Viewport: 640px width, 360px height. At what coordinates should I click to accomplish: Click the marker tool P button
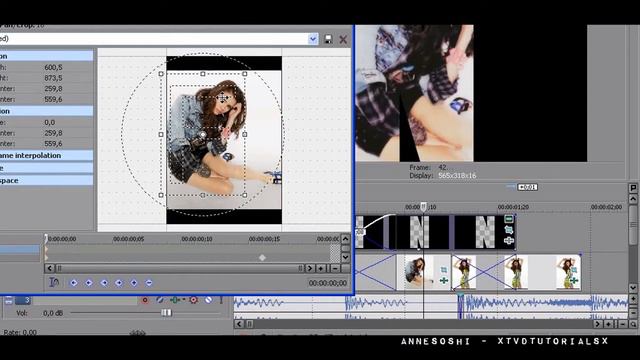tap(633, 188)
